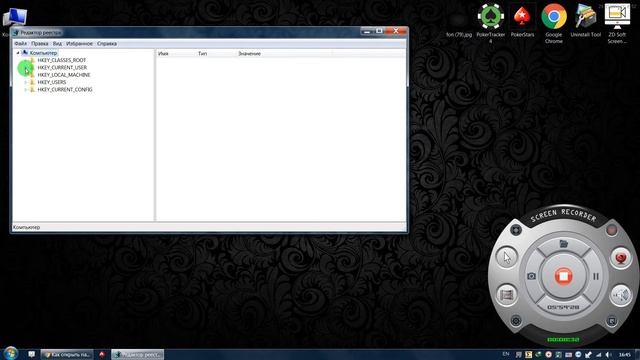Image resolution: width=640 pixels, height=360 pixels.
Task: Open Screen Recorder settings gear
Action: pyautogui.click(x=516, y=320)
